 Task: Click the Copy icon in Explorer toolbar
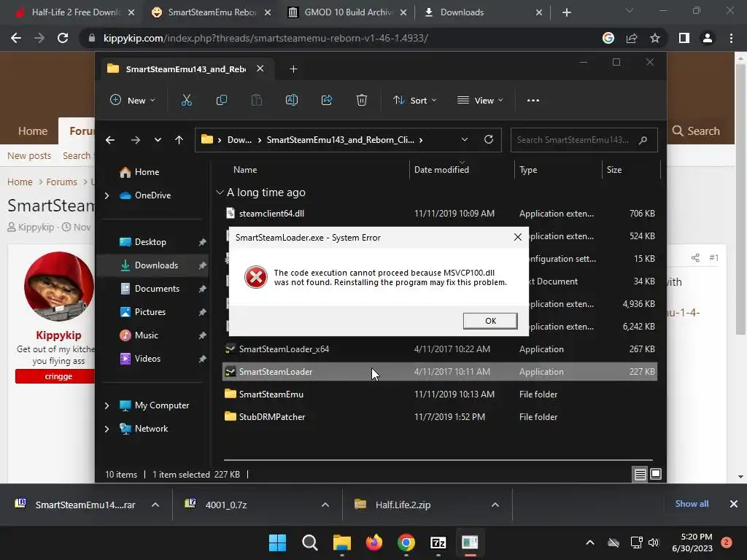tap(222, 100)
